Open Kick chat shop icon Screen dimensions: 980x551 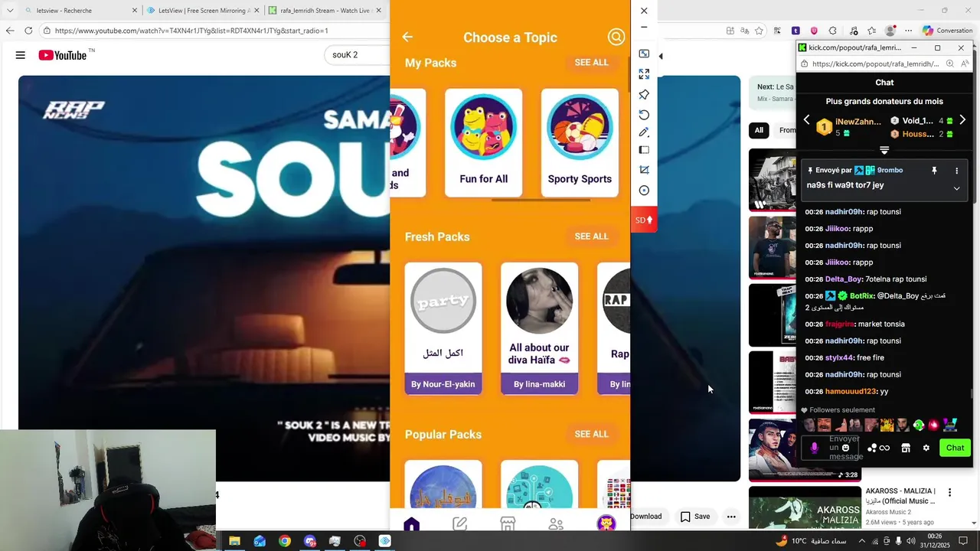click(906, 448)
